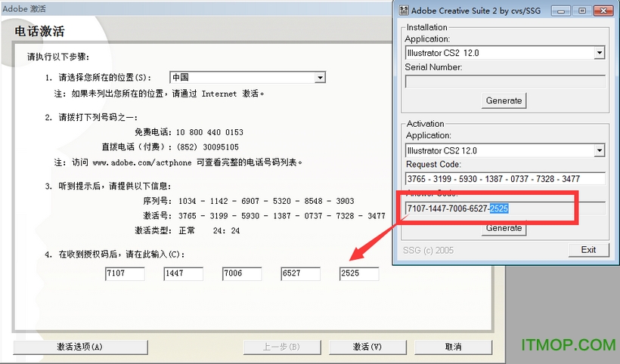Click the authorization box containing 6527

click(300, 273)
